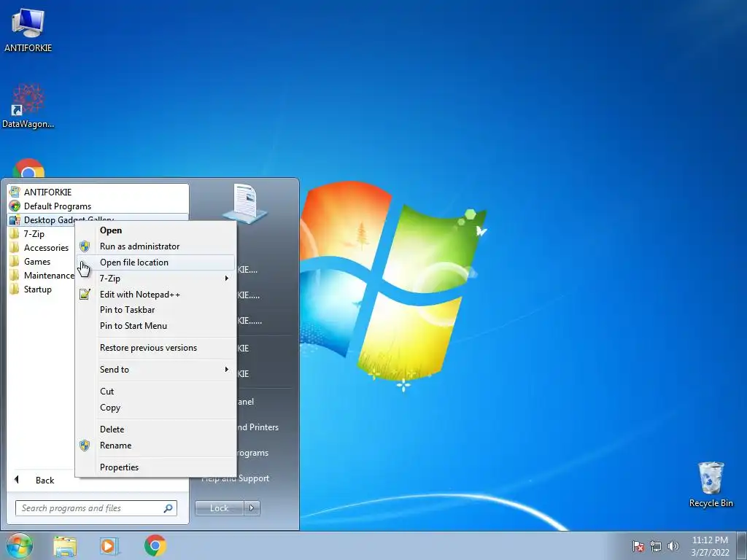Click the shield icon beside Run as administrator
This screenshot has width=747, height=560.
pos(85,246)
